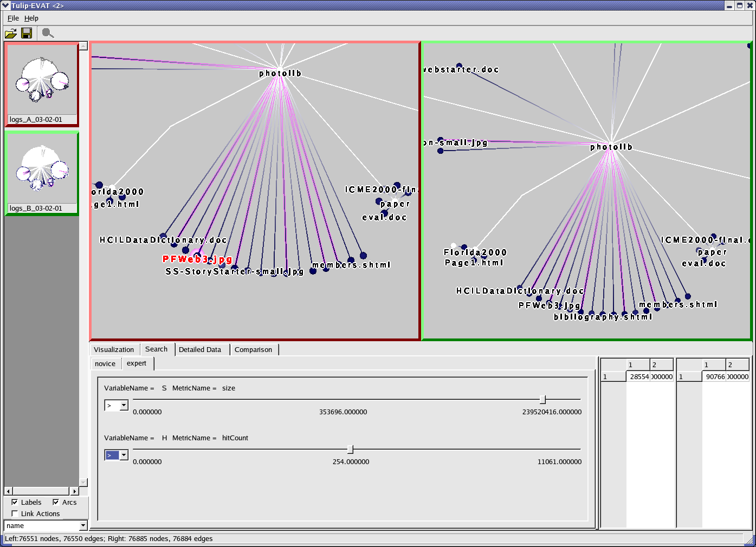The image size is (756, 547).
Task: Open the name dropdown at bottom left
Action: (x=83, y=525)
